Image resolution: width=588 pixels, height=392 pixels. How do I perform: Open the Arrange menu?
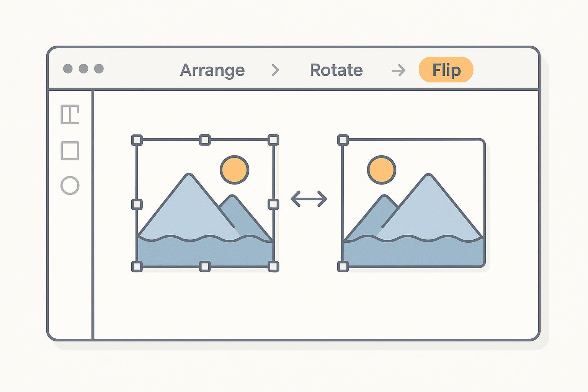212,70
